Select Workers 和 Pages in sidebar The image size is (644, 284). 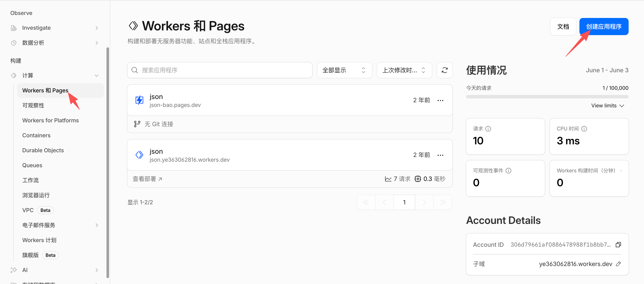(x=60, y=90)
